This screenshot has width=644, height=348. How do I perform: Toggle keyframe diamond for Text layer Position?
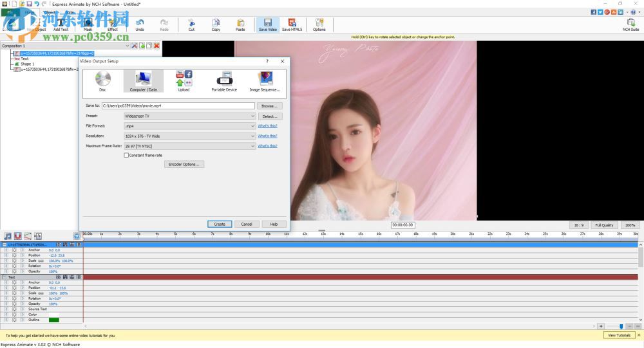click(14, 288)
